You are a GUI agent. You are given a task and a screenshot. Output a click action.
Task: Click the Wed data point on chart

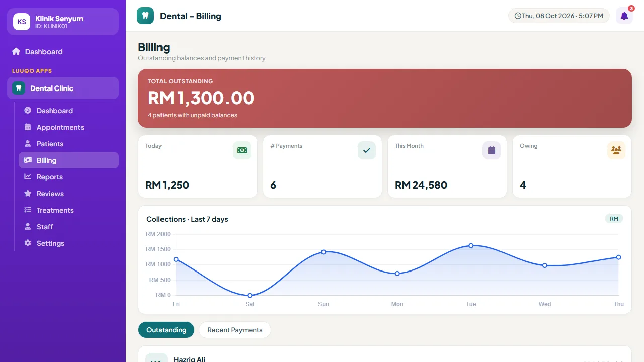point(545,265)
